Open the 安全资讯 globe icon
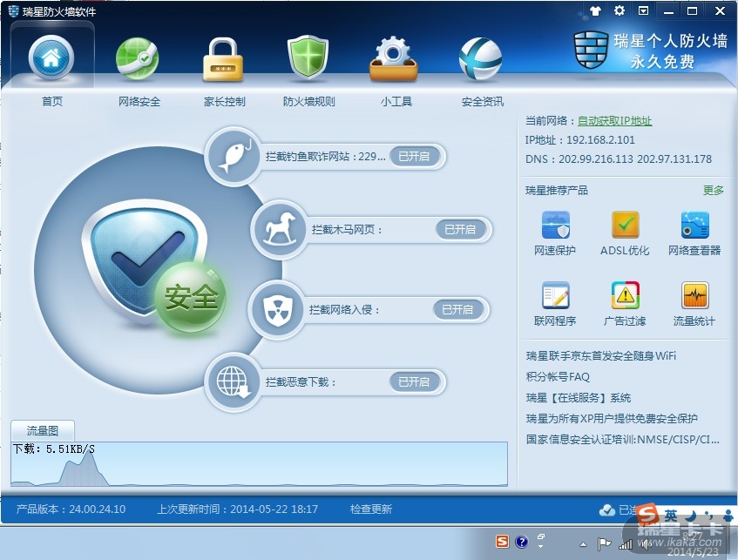738x560 pixels. [480, 59]
